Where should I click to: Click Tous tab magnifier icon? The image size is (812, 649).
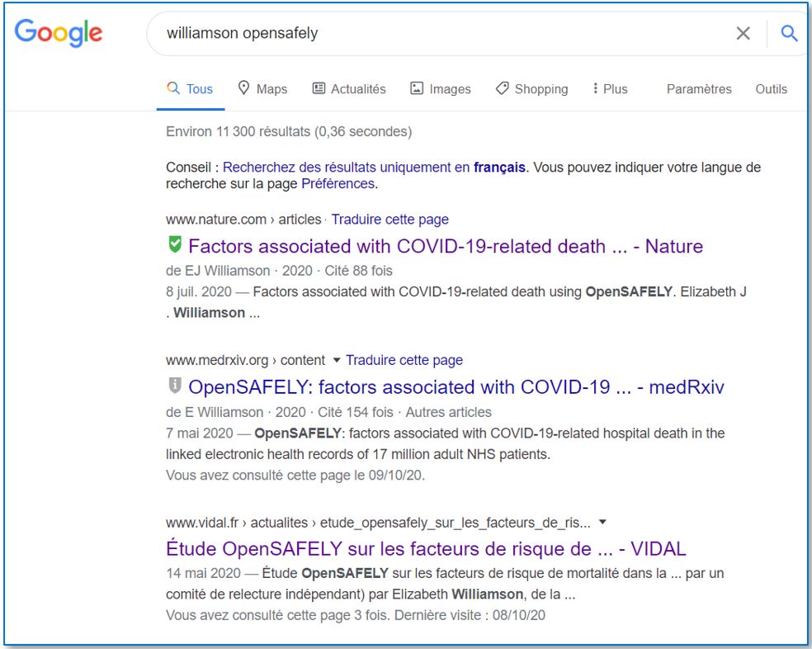click(173, 88)
